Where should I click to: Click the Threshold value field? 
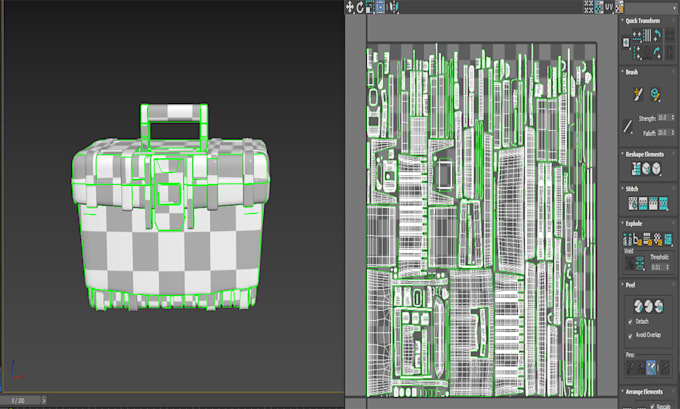(656, 267)
